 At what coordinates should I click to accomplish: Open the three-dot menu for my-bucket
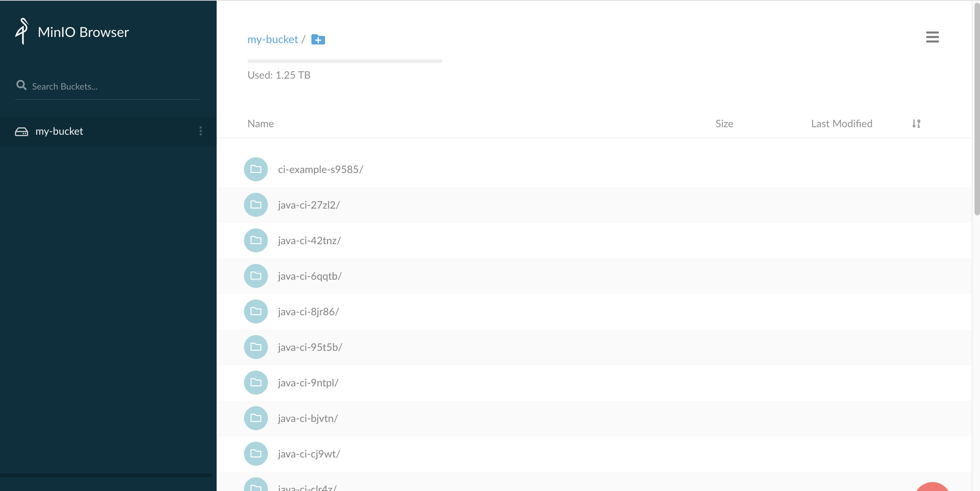pos(201,131)
